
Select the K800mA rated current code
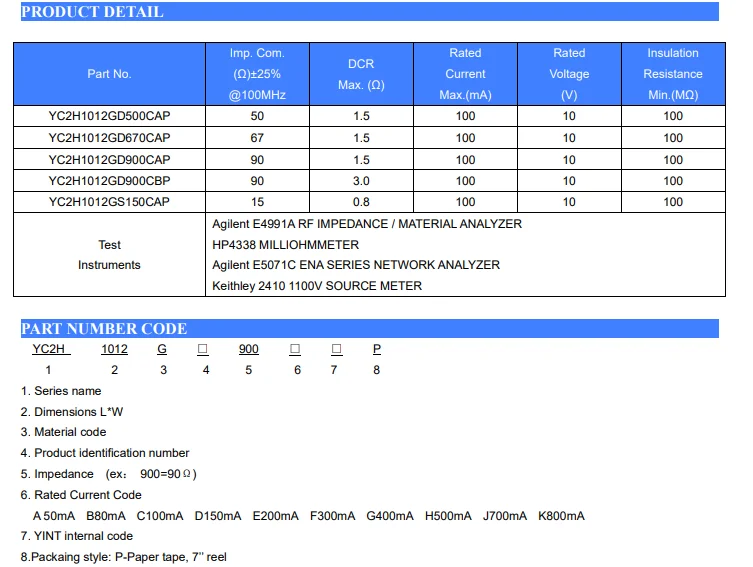tap(561, 516)
